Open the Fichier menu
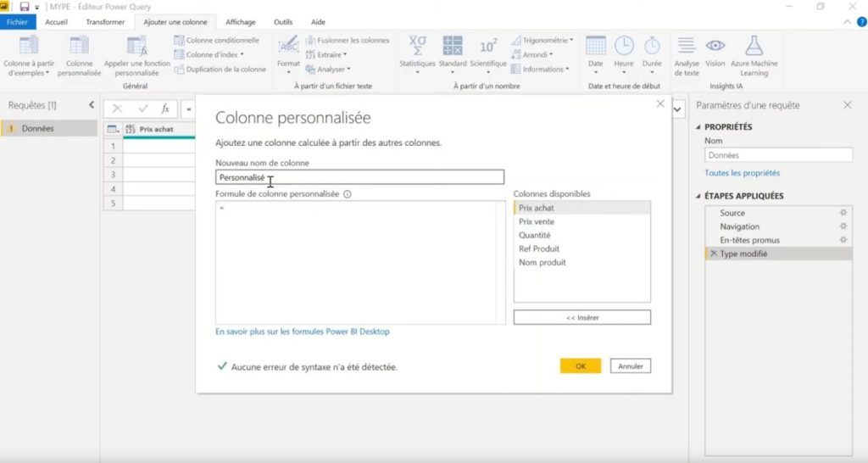Screen dimensions: 868x463 17,22
